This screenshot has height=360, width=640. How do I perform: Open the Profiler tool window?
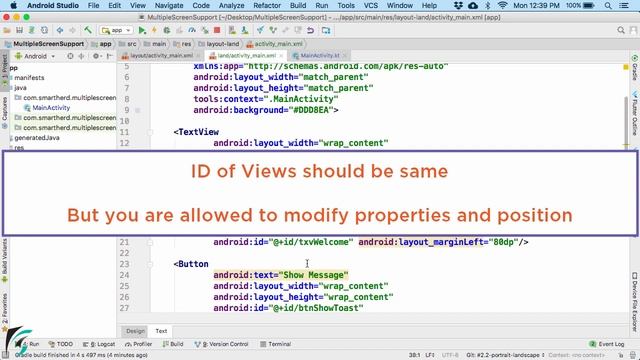(x=139, y=344)
